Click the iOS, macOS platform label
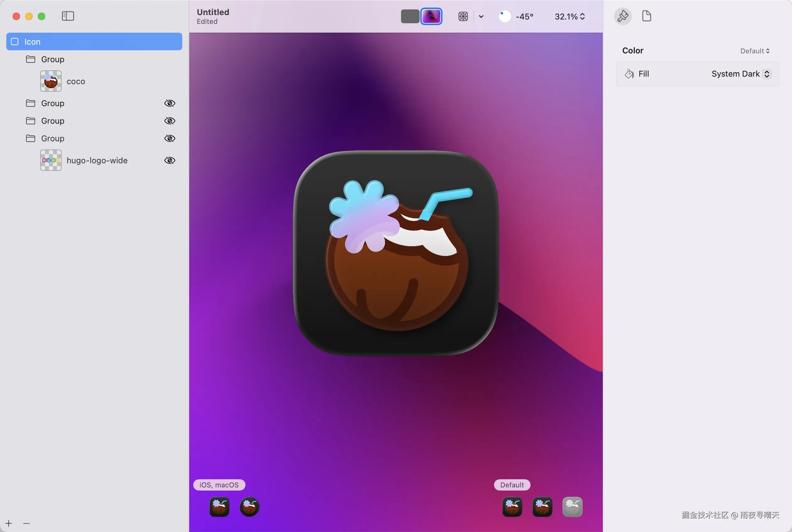 (x=219, y=485)
